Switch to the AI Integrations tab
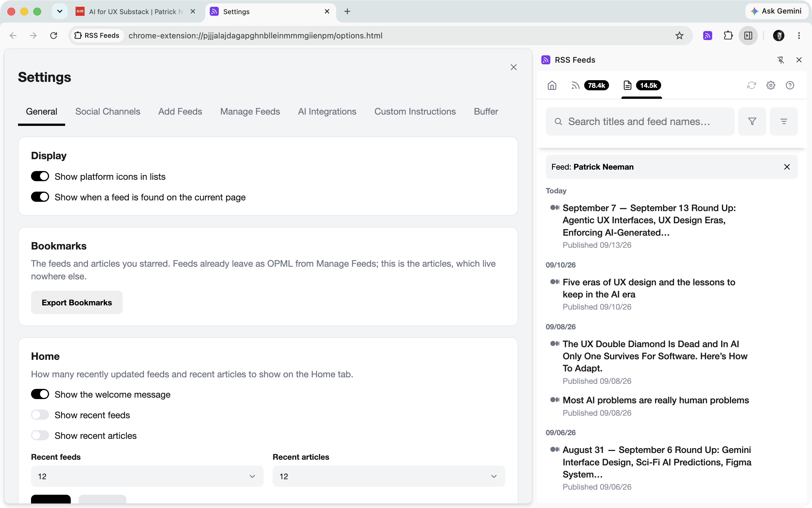 pos(327,111)
